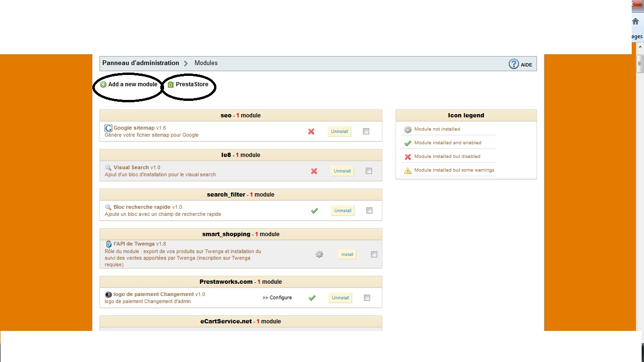This screenshot has height=362, width=644.
Task: Click 'Génère votre fichier sitemap pour Google' description
Action: (152, 135)
